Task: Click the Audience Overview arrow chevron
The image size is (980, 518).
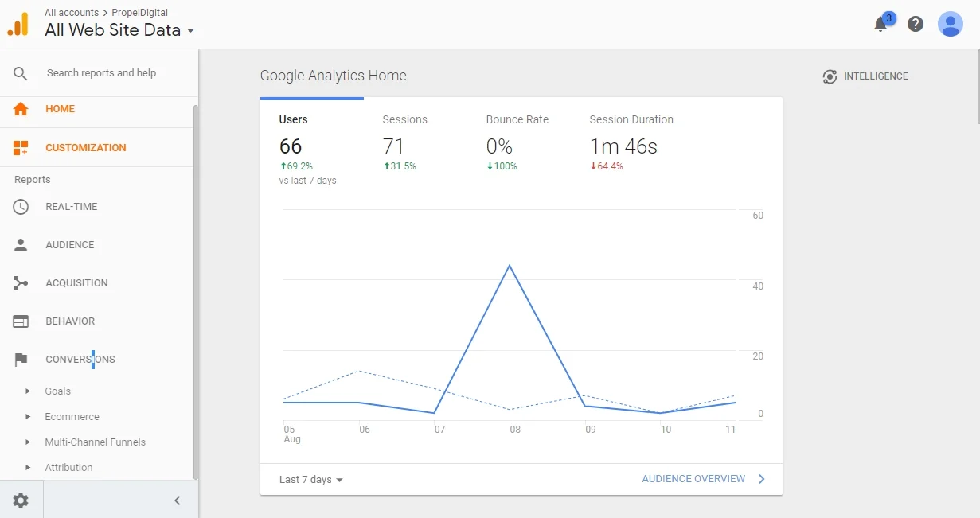Action: (x=762, y=479)
